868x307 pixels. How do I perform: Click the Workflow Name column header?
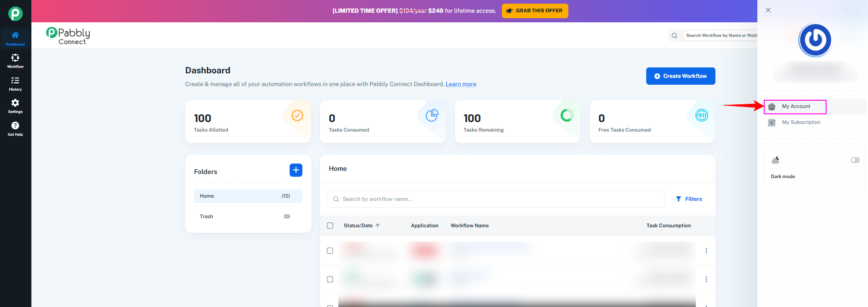(x=470, y=225)
